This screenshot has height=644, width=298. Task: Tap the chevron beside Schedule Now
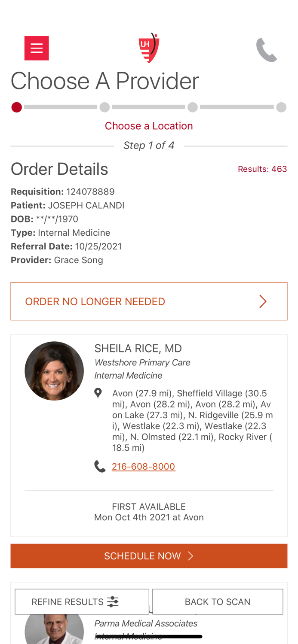point(190,556)
